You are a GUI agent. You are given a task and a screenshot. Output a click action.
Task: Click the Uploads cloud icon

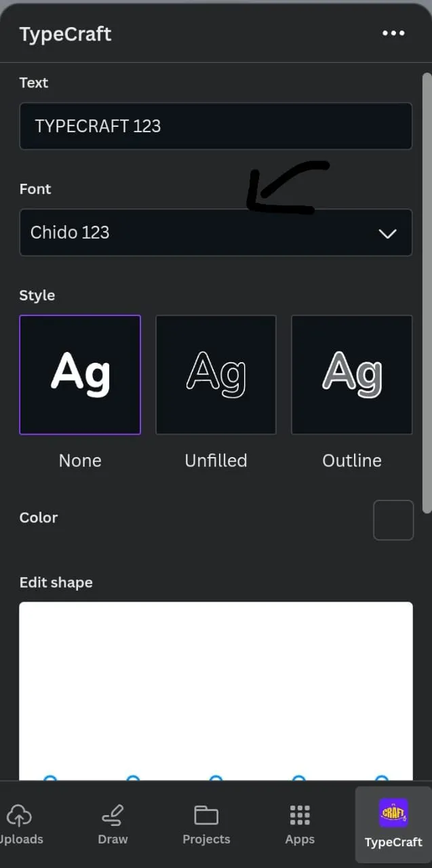tap(19, 814)
